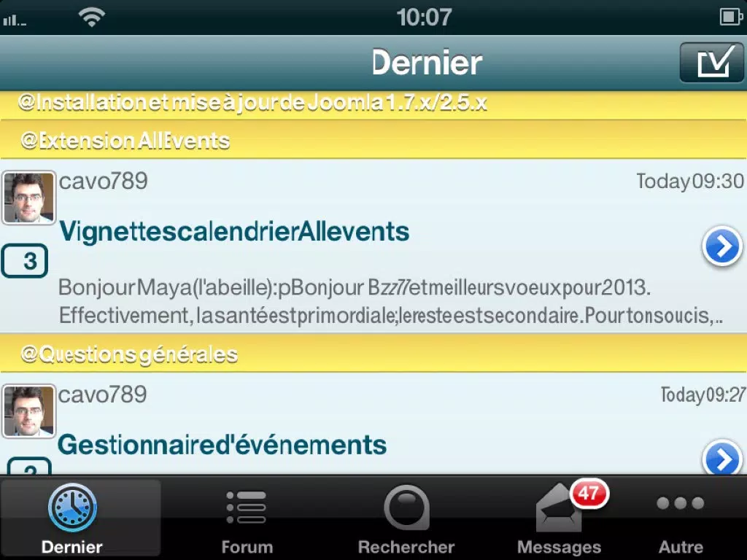Switch to the Forum list tab
This screenshot has width=747, height=560.
[x=247, y=519]
